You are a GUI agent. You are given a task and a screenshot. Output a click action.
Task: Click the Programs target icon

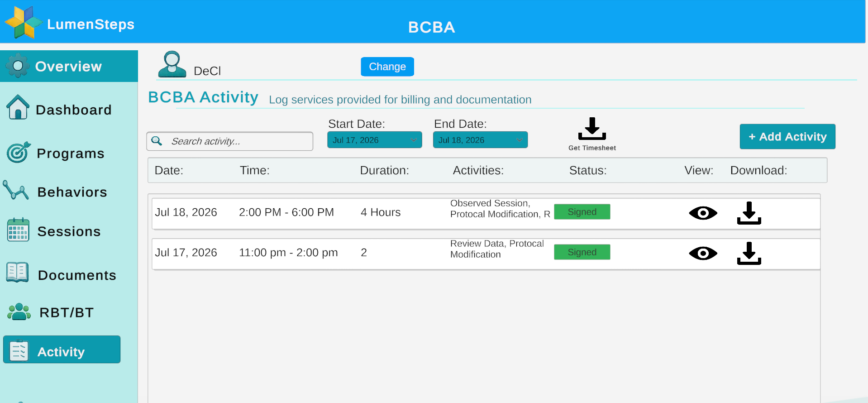[x=19, y=152]
